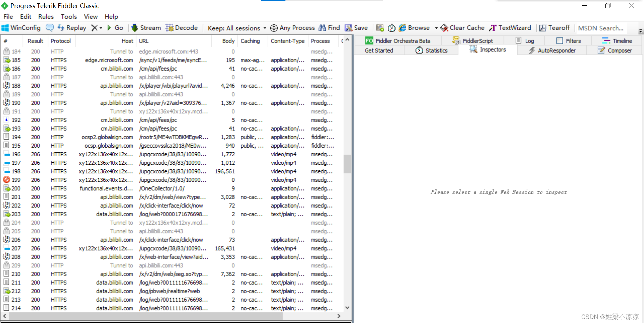The height and width of the screenshot is (323, 644).
Task: Click horizontal scrollbar right arrow
Action: pyautogui.click(x=339, y=316)
